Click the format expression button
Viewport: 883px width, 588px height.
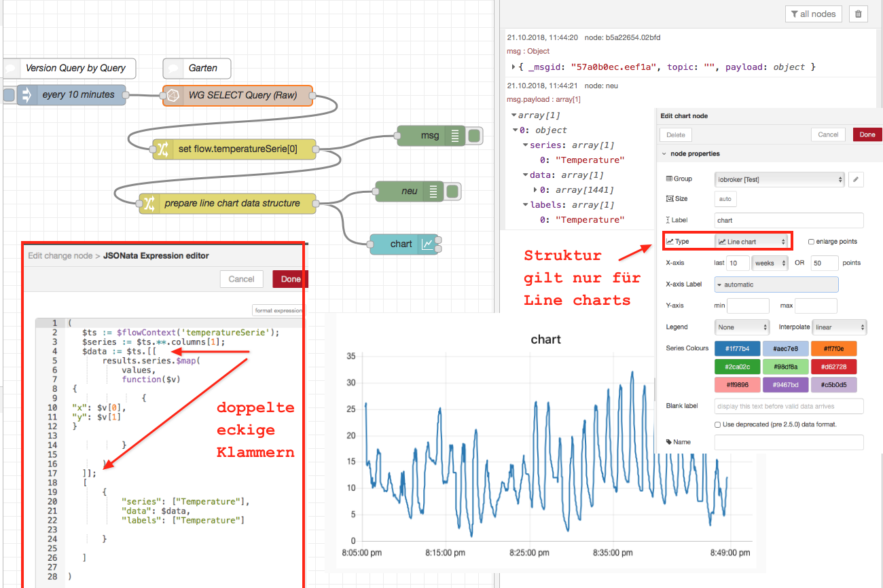coord(277,310)
